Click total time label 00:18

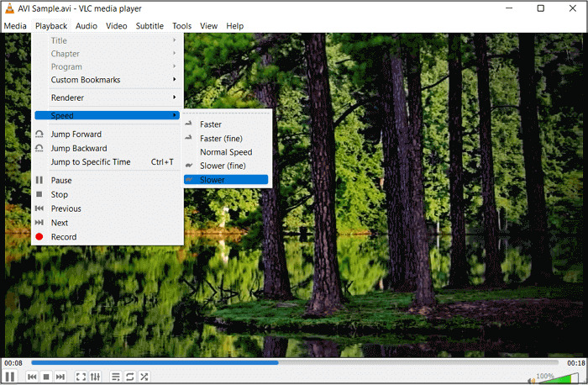[x=575, y=363]
